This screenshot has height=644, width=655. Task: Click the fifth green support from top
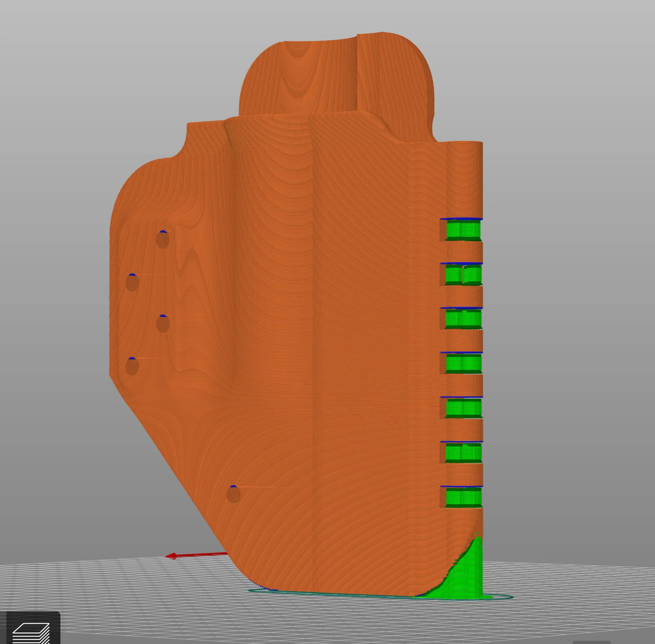tap(463, 408)
